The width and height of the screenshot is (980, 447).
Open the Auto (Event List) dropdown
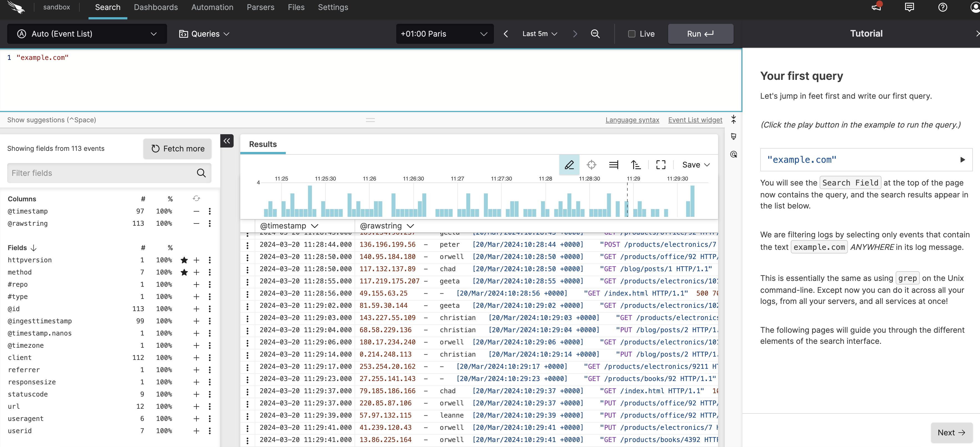87,34
